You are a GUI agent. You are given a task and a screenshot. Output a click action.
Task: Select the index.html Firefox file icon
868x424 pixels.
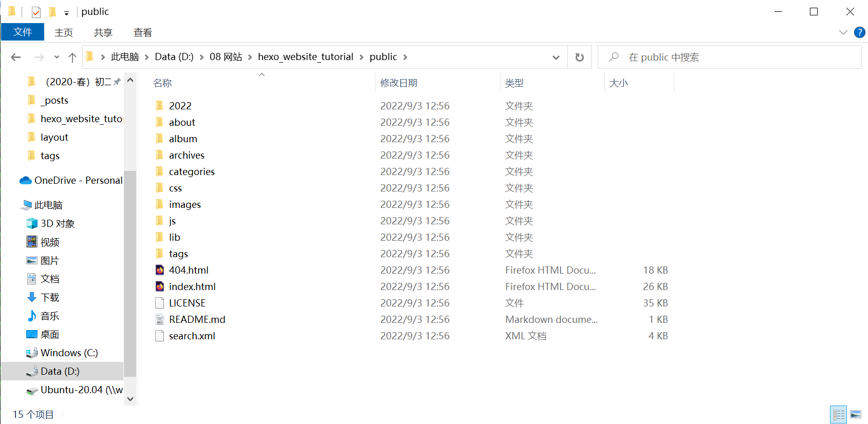160,286
